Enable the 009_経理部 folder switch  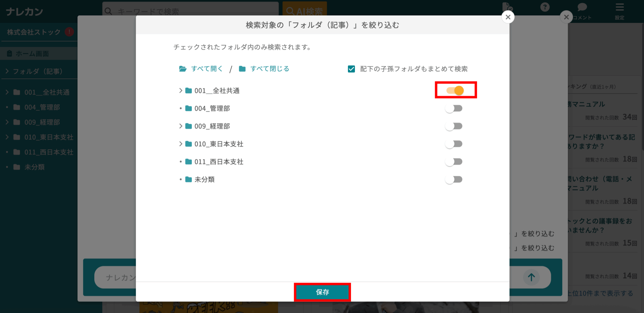(454, 126)
